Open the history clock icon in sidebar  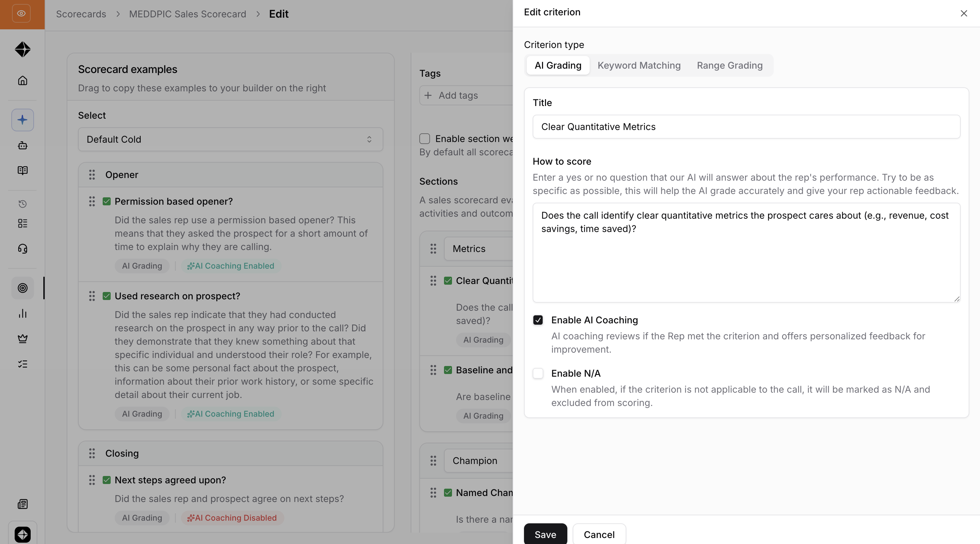pos(22,204)
